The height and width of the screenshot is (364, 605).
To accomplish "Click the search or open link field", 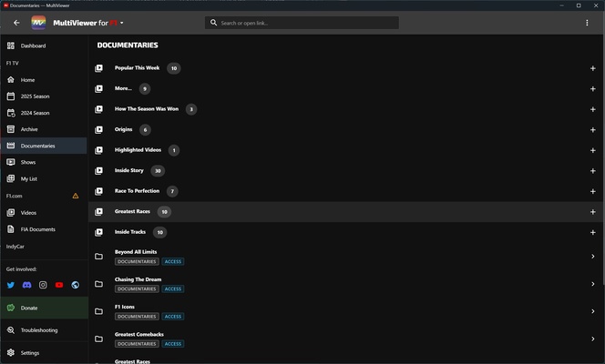I will tap(302, 23).
